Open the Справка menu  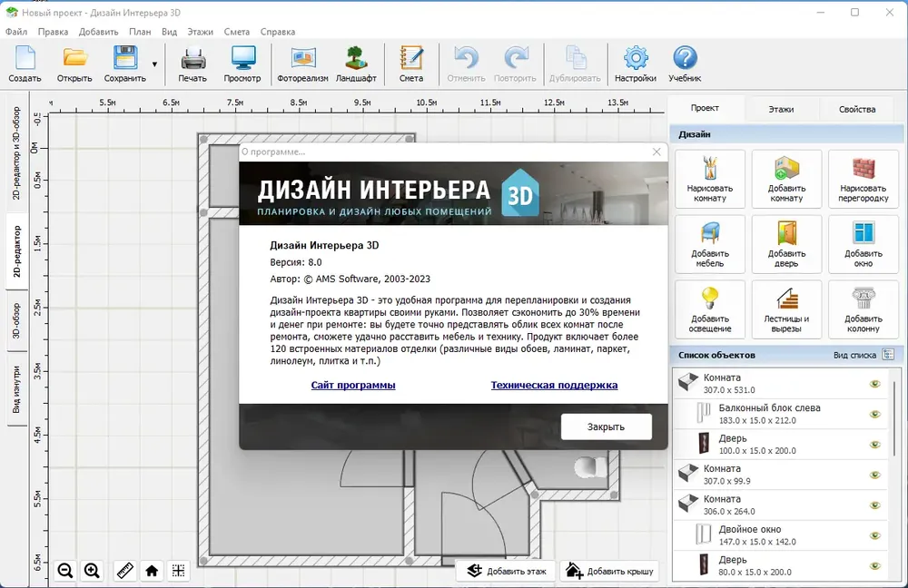pos(277,32)
